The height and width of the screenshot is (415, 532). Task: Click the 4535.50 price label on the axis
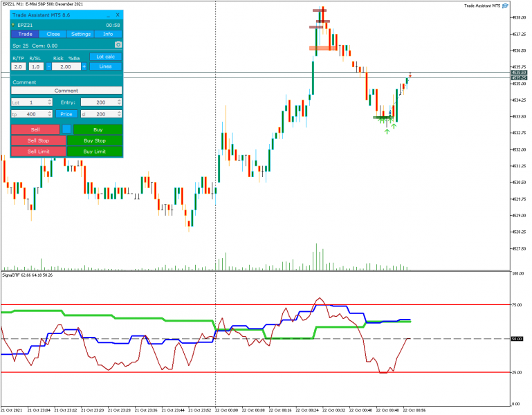[x=519, y=73]
